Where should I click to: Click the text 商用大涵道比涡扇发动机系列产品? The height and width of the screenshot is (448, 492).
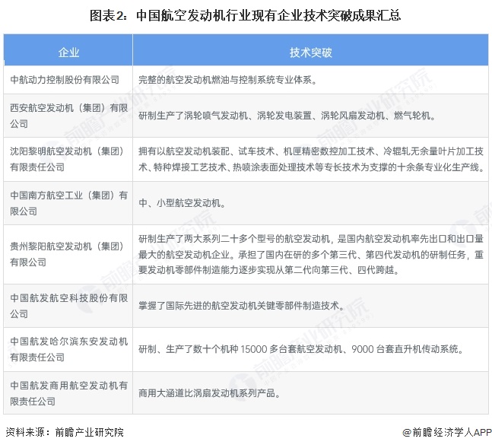pyautogui.click(x=209, y=393)
